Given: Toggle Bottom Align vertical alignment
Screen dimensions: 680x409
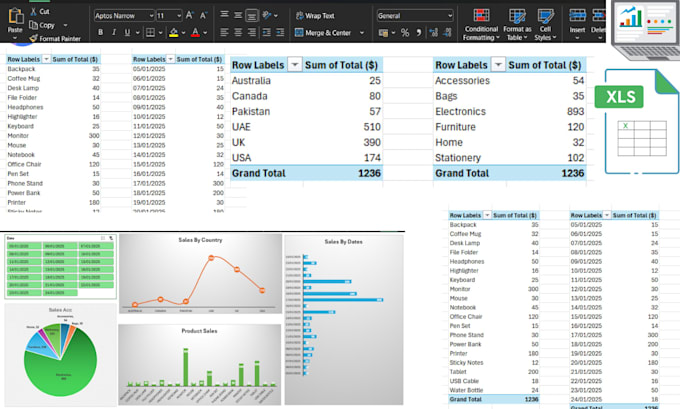Looking at the screenshot, I should point(252,16).
